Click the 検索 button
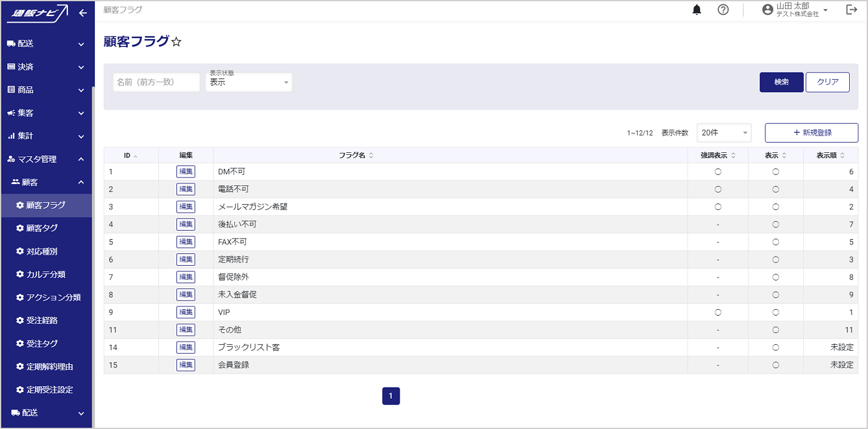The width and height of the screenshot is (868, 429). click(x=781, y=82)
